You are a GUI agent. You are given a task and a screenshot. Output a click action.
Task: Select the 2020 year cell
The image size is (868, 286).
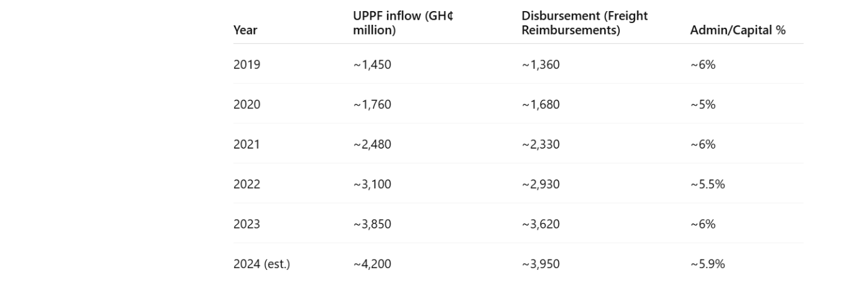click(x=246, y=104)
